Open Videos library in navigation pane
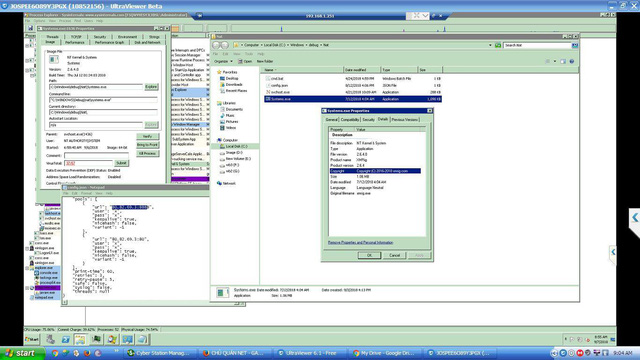Viewport: 640px width, 360px height. [x=231, y=128]
